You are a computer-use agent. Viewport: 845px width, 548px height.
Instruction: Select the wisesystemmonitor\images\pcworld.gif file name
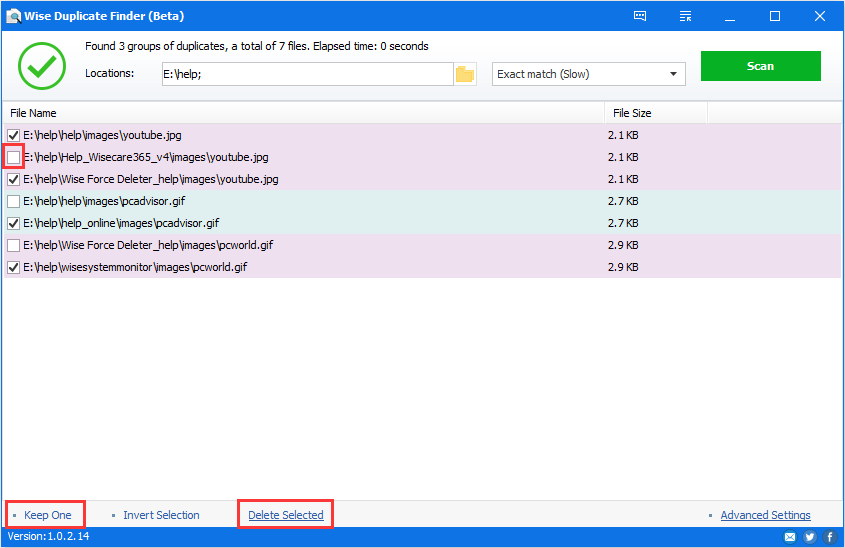pos(135,267)
